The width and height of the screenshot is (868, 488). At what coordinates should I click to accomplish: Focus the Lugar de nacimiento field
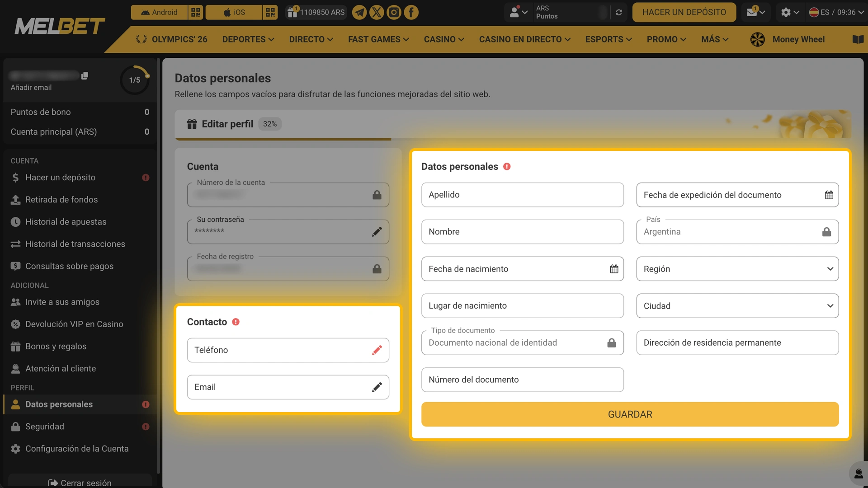coord(523,306)
